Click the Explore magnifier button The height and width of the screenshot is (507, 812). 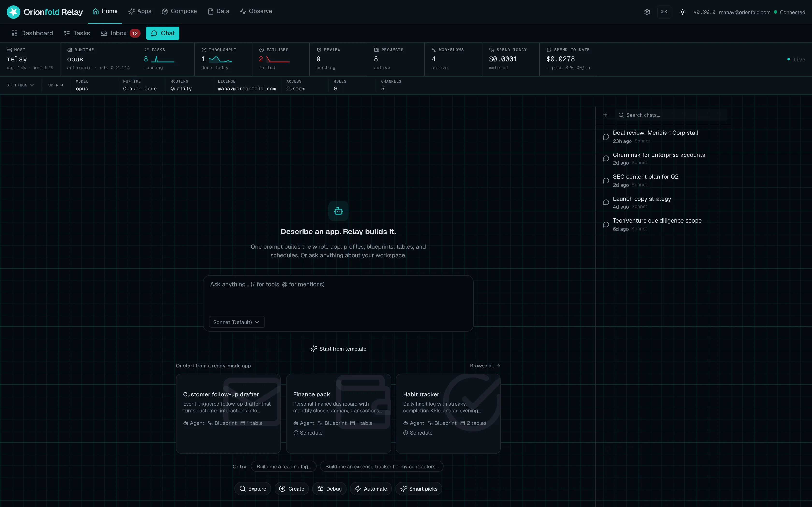(x=253, y=489)
